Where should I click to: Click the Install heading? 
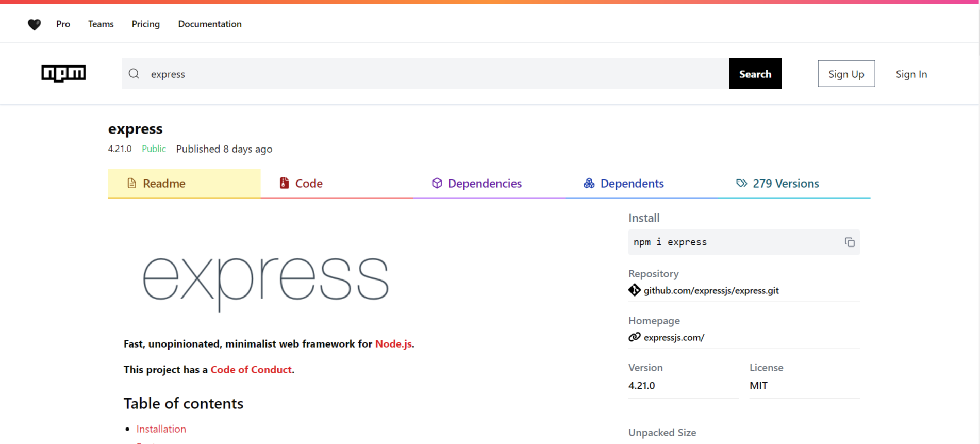pos(644,218)
